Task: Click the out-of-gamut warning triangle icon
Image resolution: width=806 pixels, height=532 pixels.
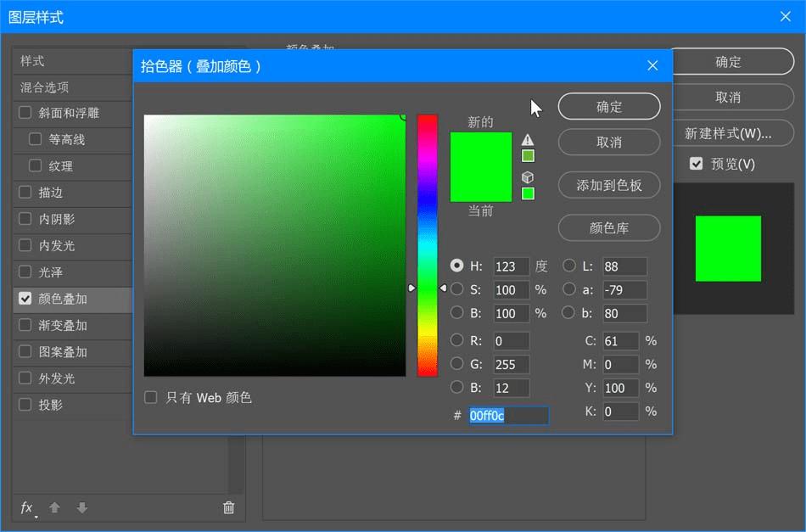Action: pos(528,140)
